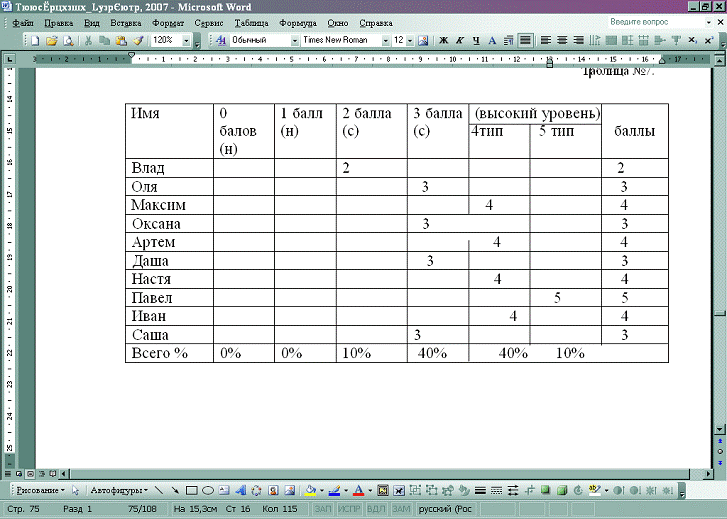This screenshot has width=727, height=519.
Task: Select the Line drawing tool
Action: tap(160, 491)
